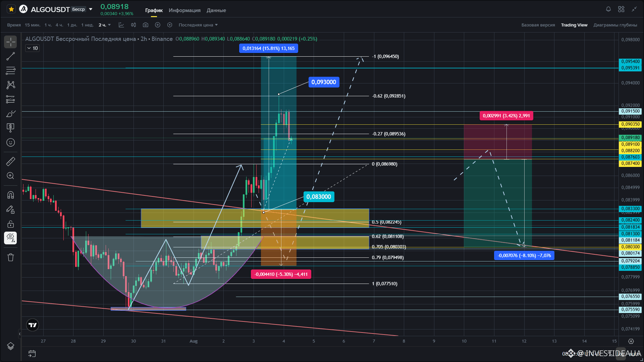Select the Fibonacci retracement tool
The height and width of the screenshot is (362, 644).
point(11,70)
